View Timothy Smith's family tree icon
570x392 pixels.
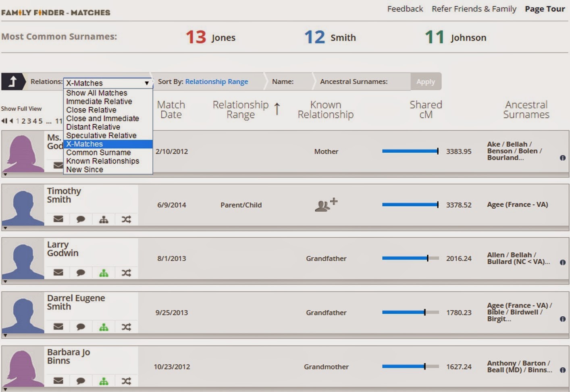104,219
